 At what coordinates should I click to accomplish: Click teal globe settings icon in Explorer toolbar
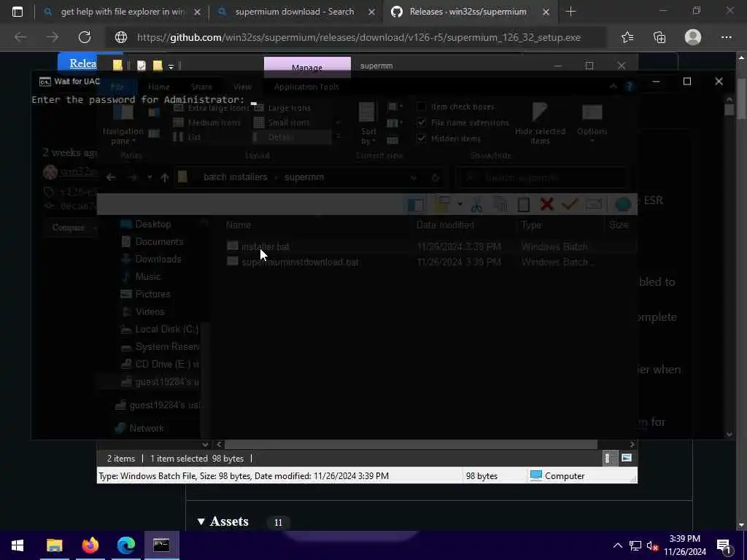click(x=623, y=205)
